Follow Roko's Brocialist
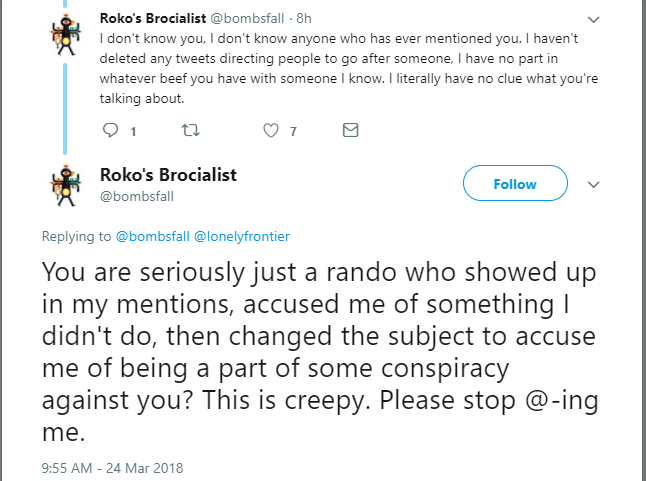 tap(515, 183)
